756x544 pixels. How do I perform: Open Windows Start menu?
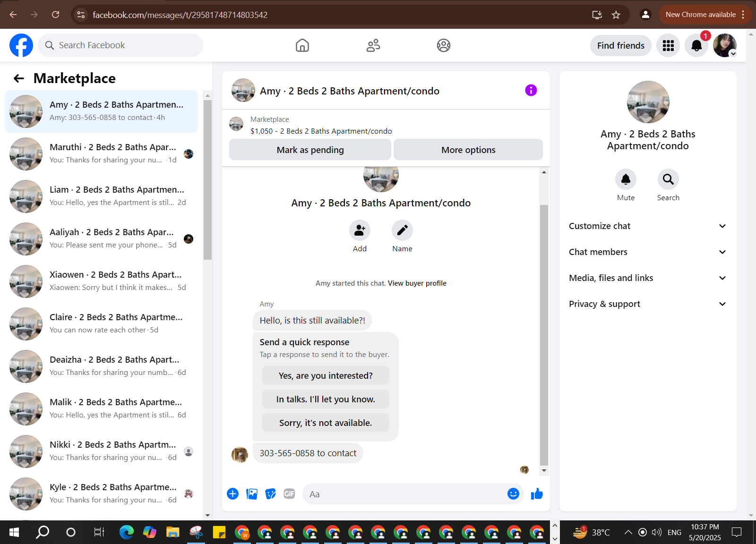pyautogui.click(x=14, y=533)
